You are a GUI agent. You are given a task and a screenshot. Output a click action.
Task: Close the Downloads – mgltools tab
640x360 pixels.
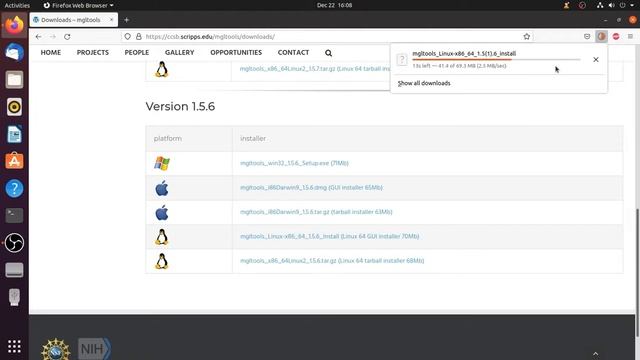111,20
